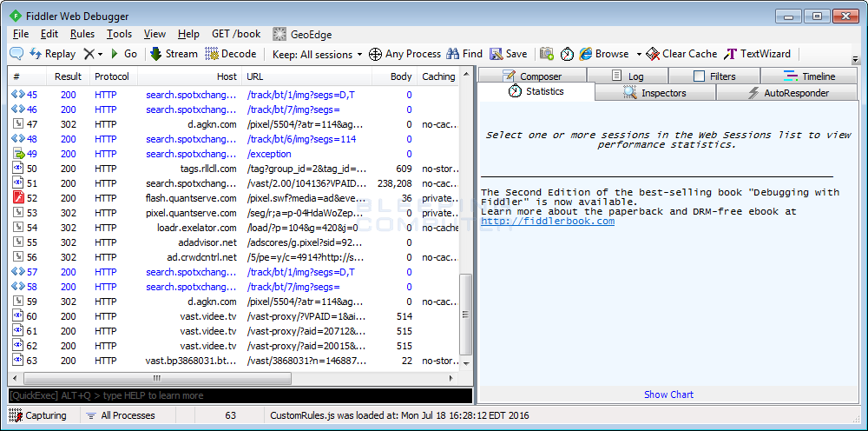Sort sessions by Protocol column header

click(112, 76)
